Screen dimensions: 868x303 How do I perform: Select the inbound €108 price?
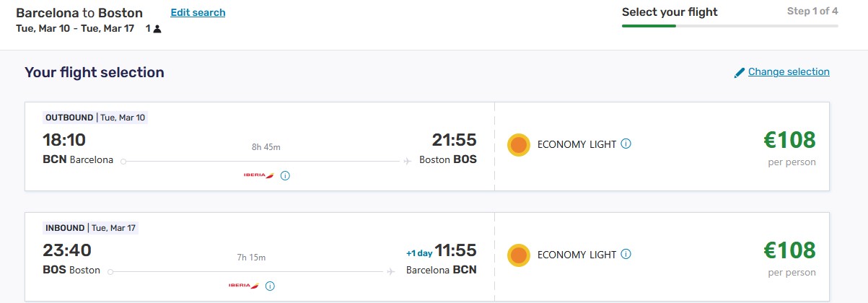point(789,250)
